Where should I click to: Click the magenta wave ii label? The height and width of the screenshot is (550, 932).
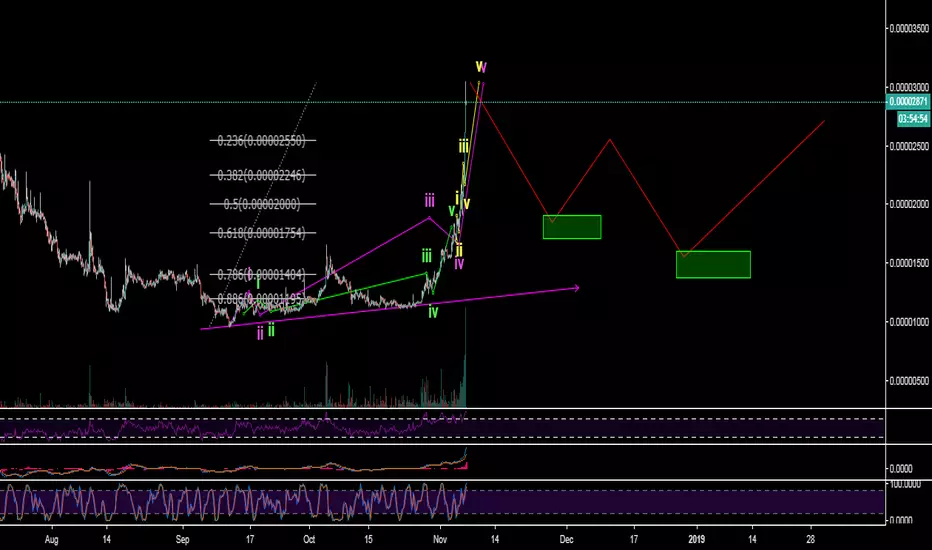pyautogui.click(x=260, y=334)
